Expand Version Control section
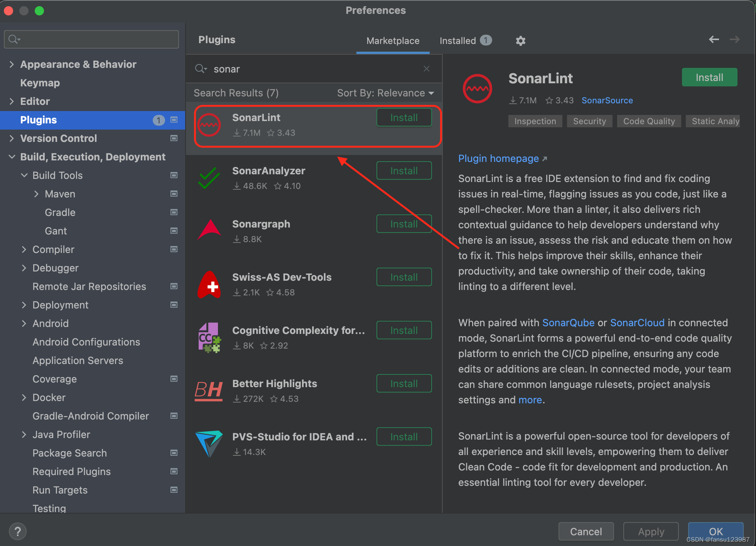This screenshot has height=546, width=756. (x=12, y=138)
